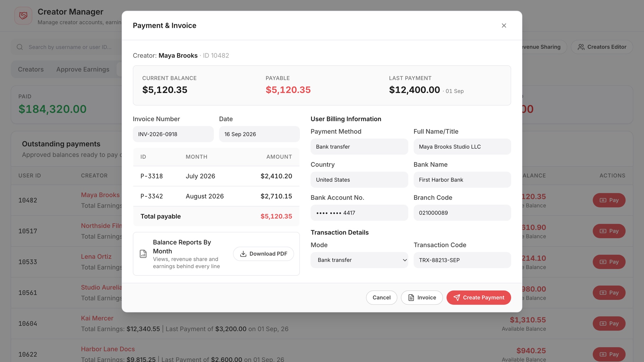Click Pay button for user 10533
The width and height of the screenshot is (644, 362).
[x=609, y=262]
